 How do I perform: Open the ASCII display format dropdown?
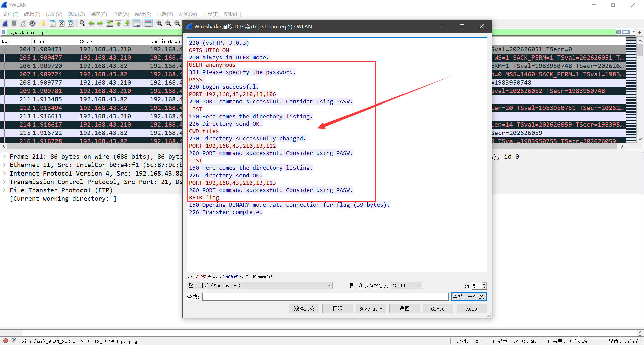tap(406, 286)
